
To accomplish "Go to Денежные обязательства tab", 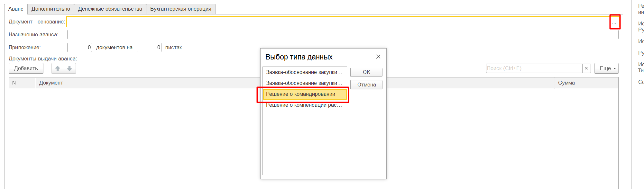I will (110, 9).
